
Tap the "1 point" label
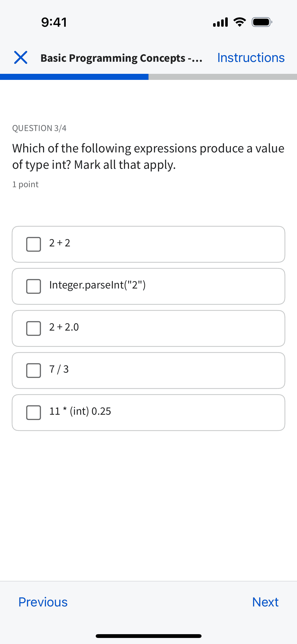point(25,184)
